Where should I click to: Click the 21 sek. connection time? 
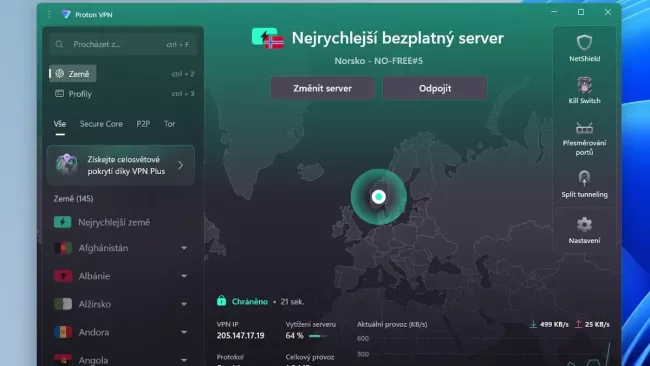[292, 302]
